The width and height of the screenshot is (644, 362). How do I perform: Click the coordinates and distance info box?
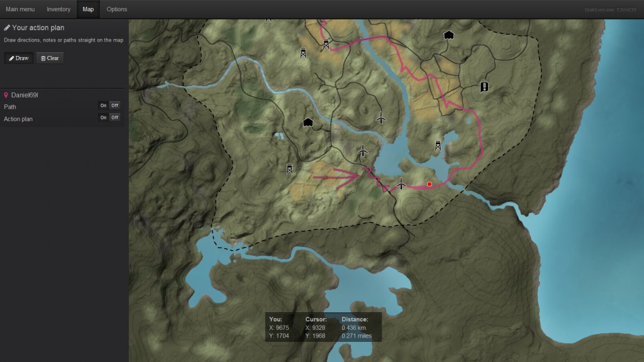(x=323, y=327)
